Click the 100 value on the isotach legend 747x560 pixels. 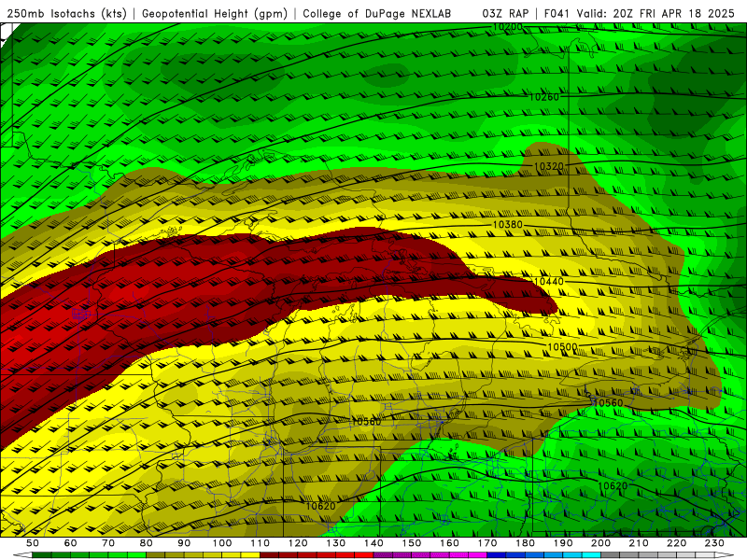222,543
